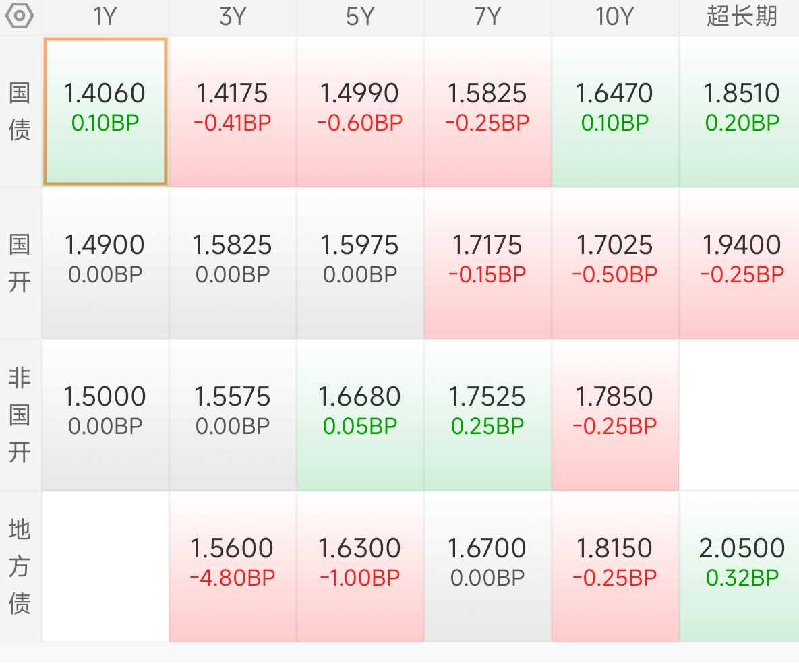Select the 地方债 7Y cell 1.6700
The height and width of the screenshot is (672, 799).
pos(487,567)
